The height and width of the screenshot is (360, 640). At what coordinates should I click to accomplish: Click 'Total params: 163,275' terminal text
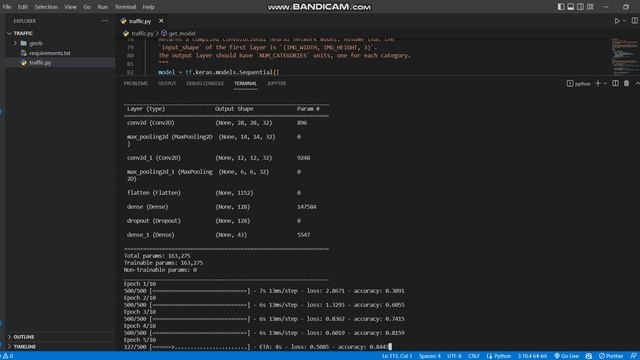click(157, 256)
